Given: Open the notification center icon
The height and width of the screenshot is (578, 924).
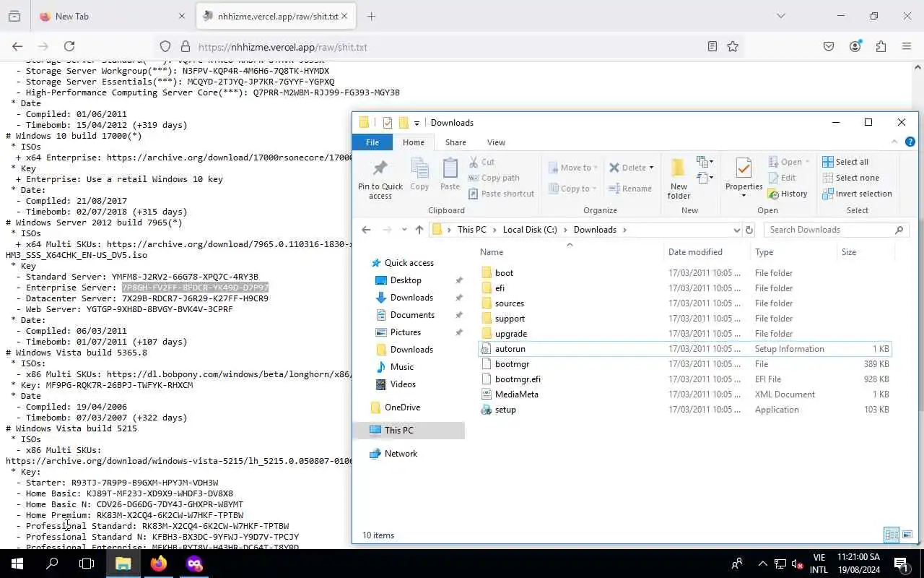Looking at the screenshot, I should 901,564.
